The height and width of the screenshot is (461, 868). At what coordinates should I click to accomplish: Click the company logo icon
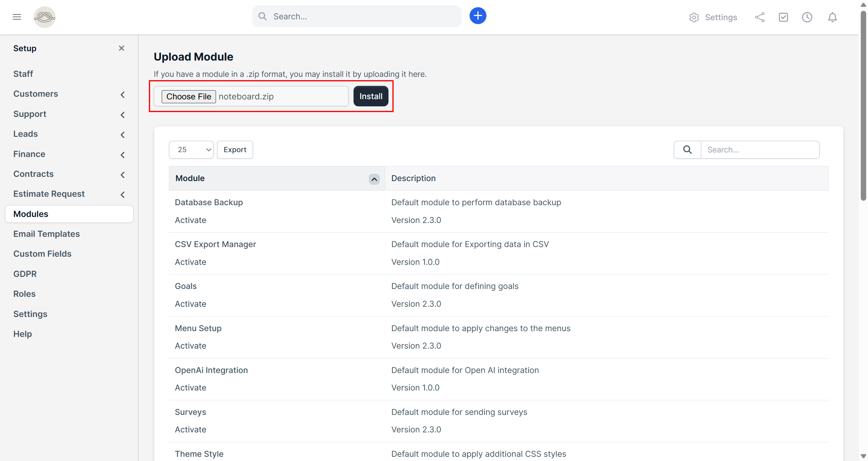pyautogui.click(x=45, y=17)
